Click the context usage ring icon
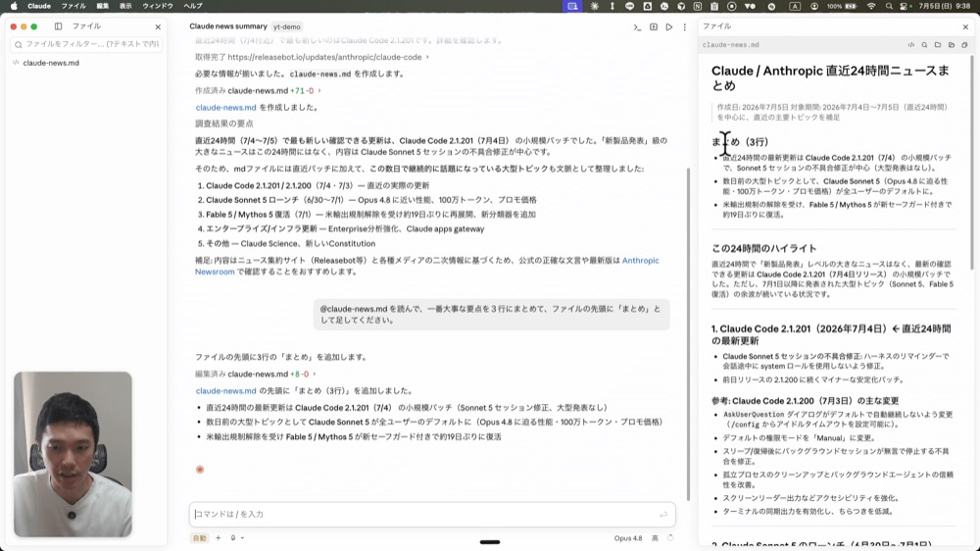980x551 pixels. click(670, 538)
